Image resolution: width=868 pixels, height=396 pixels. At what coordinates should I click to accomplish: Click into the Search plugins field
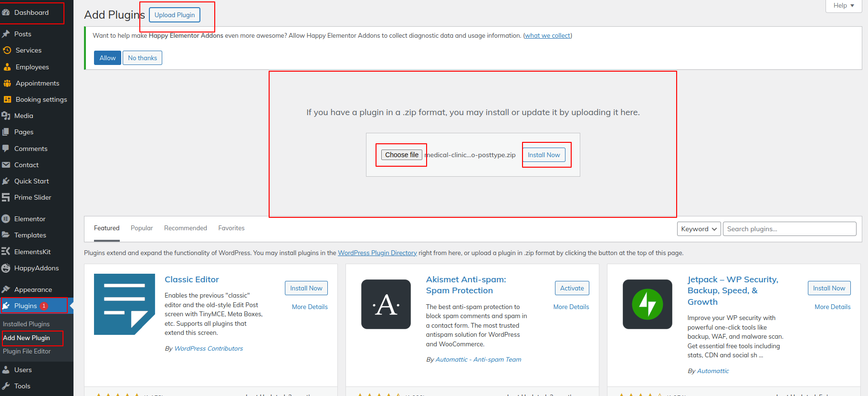(x=789, y=229)
